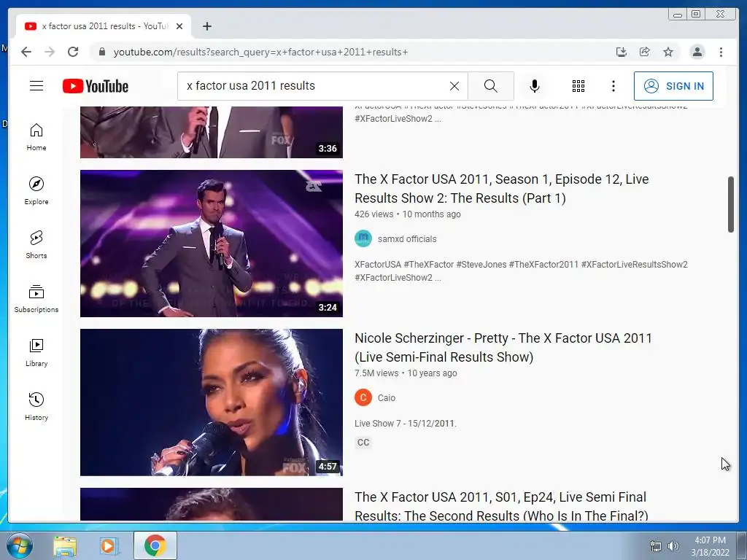Open Subscriptions in the sidebar

click(x=36, y=298)
